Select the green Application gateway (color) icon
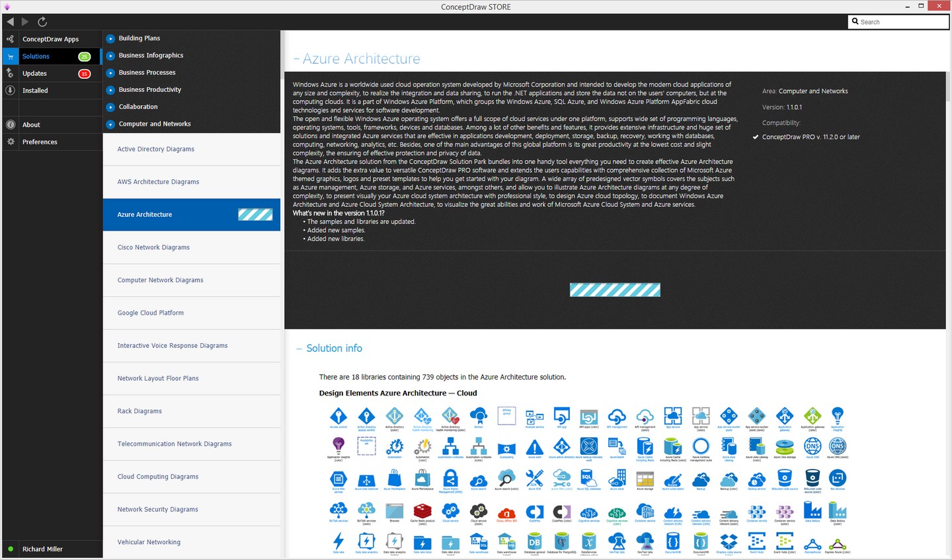 click(813, 416)
